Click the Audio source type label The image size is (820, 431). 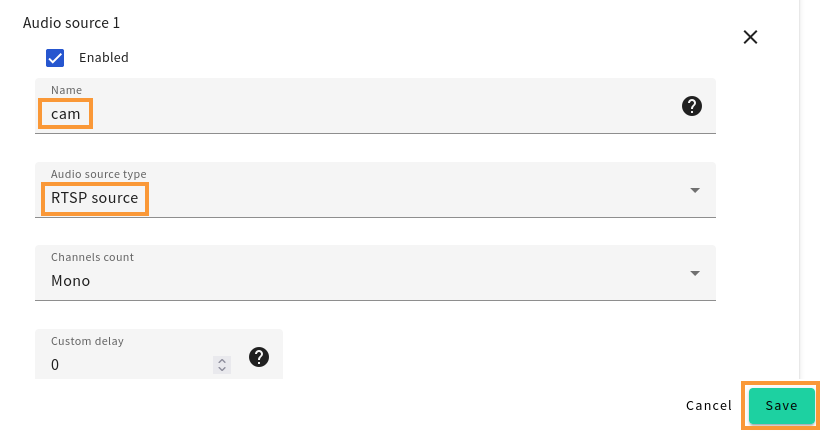(x=99, y=174)
